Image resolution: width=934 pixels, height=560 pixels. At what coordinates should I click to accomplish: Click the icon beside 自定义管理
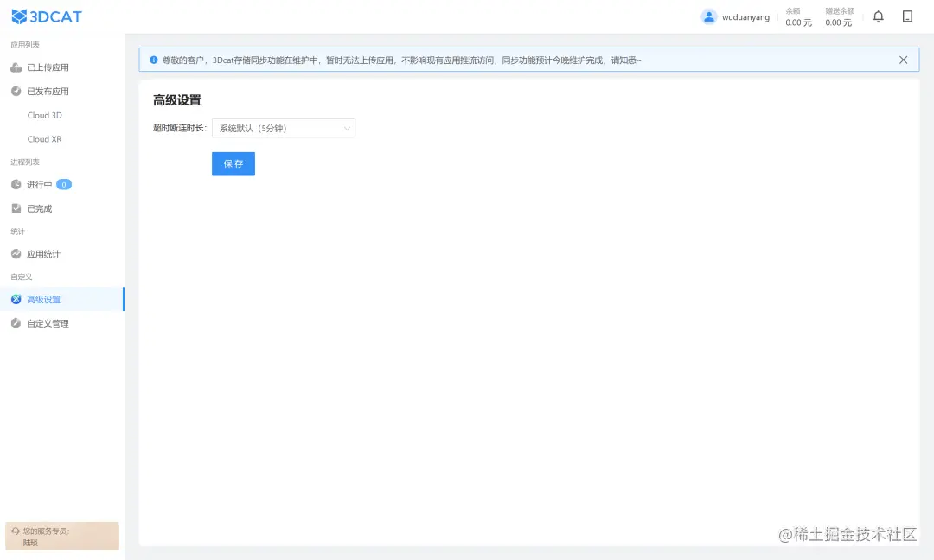tap(16, 323)
